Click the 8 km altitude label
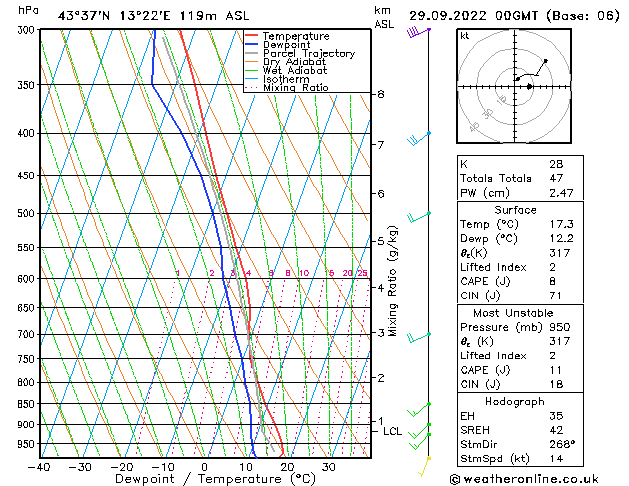Screen dimensions: 629x486 (381, 94)
